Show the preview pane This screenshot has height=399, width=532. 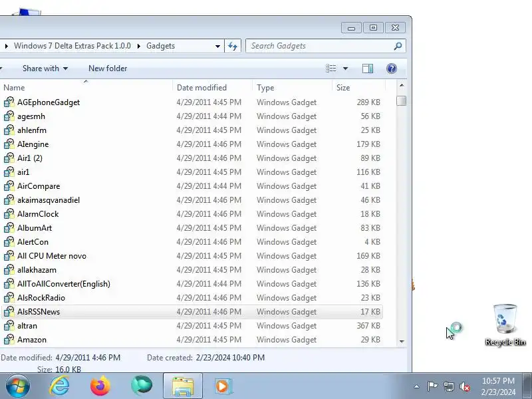point(368,68)
